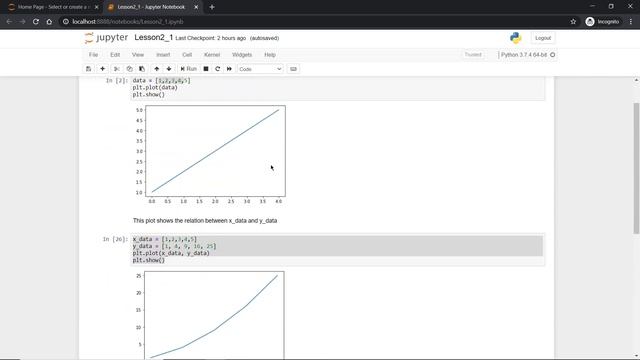Open a new browser tab
This screenshot has width=640, height=360.
click(x=212, y=7)
